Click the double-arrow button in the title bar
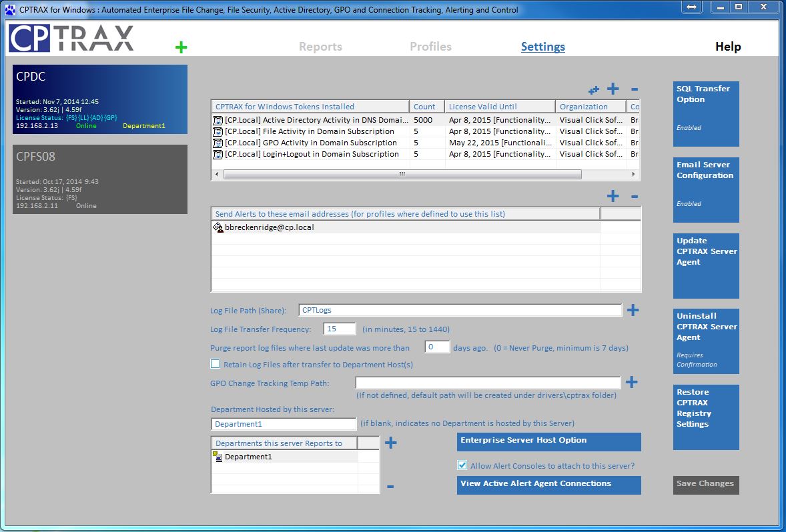The image size is (786, 532). pyautogui.click(x=692, y=7)
